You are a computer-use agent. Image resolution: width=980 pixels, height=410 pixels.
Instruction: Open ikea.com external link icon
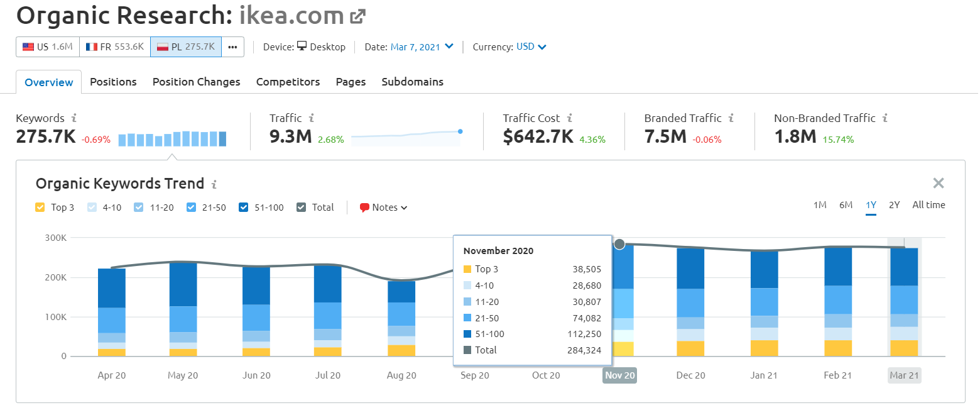click(x=357, y=17)
